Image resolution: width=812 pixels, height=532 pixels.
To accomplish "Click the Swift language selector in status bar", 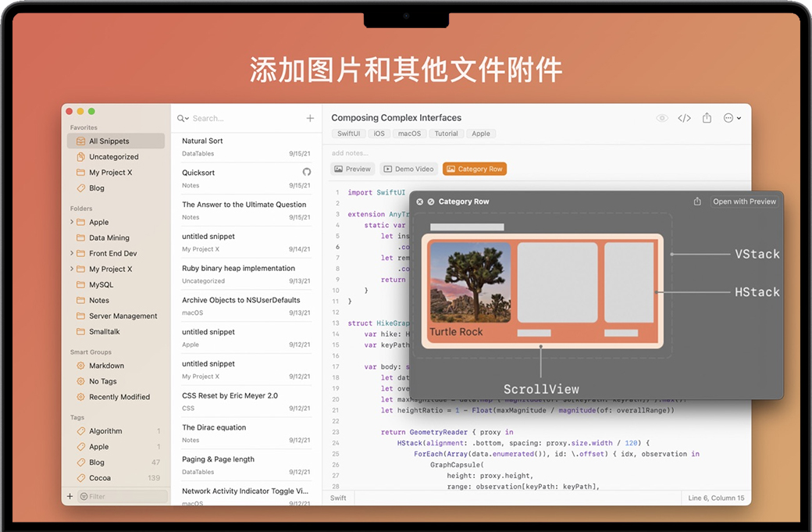I will (x=338, y=498).
